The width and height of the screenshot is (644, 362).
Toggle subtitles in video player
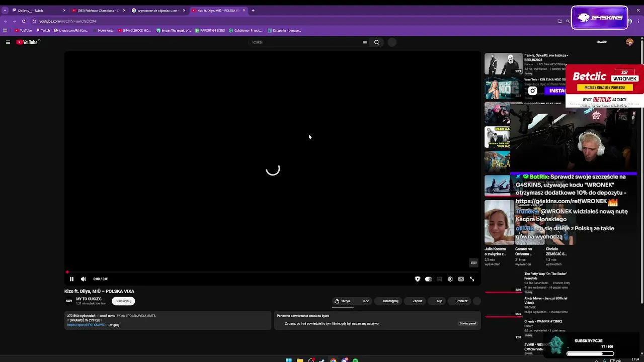point(439,279)
